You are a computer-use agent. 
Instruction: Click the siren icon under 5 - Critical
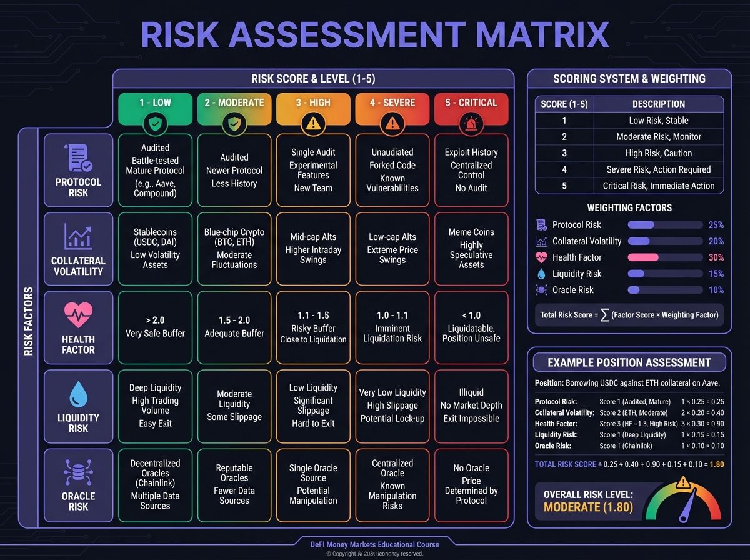pyautogui.click(x=471, y=124)
